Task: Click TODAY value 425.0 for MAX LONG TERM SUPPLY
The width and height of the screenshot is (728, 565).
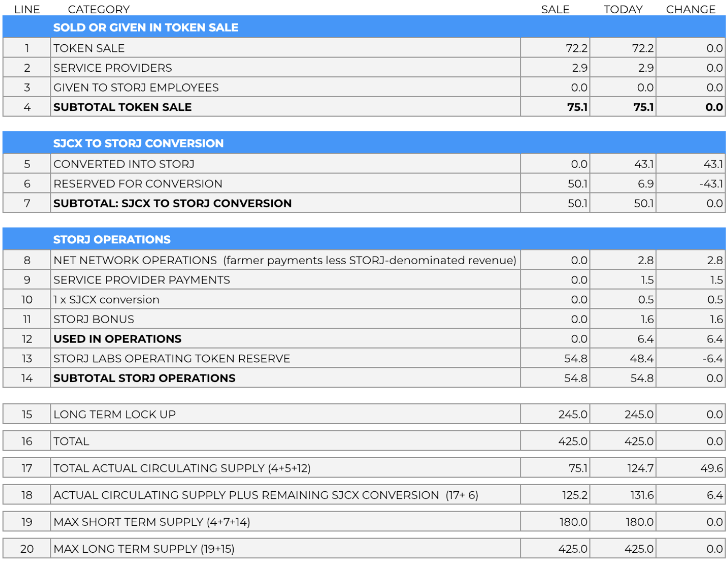Action: tap(639, 549)
